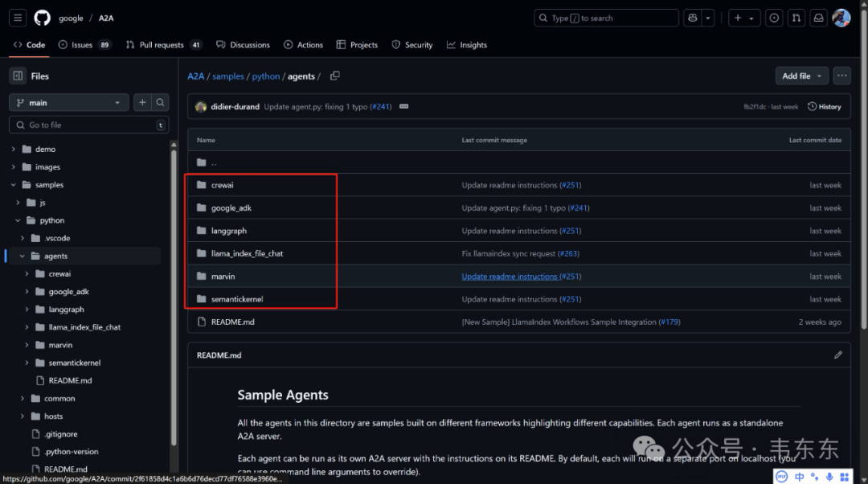
Task: Open the Issues tab
Action: click(x=84, y=45)
